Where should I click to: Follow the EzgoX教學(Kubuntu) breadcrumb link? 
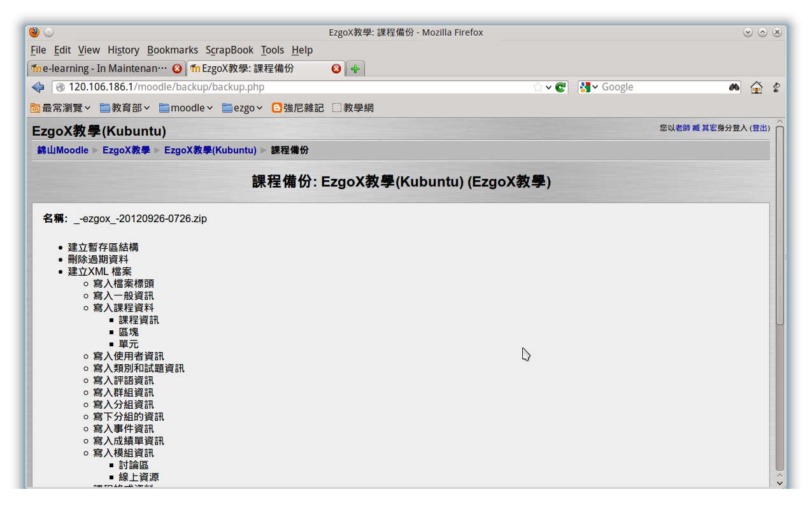click(x=210, y=150)
